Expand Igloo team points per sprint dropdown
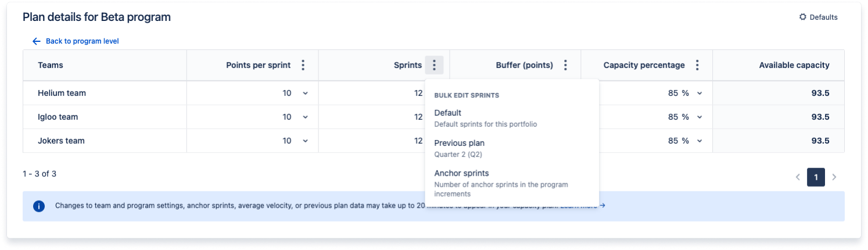 (306, 117)
